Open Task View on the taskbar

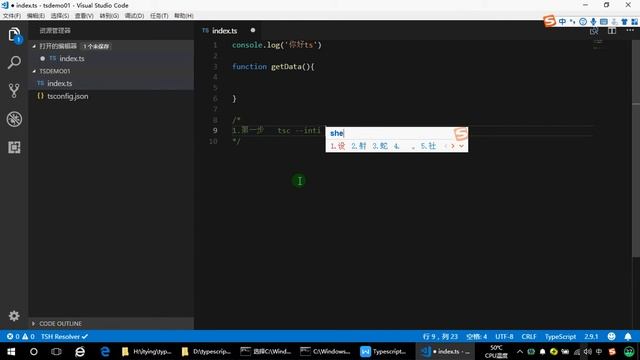(56, 351)
